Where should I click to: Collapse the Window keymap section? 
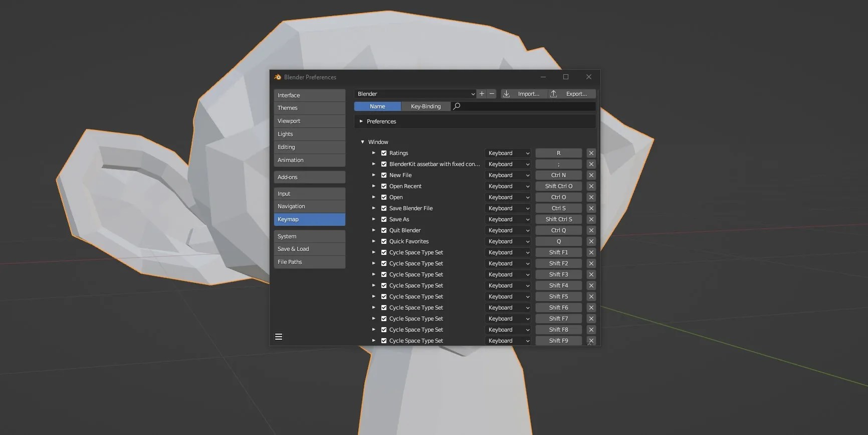[362, 142]
